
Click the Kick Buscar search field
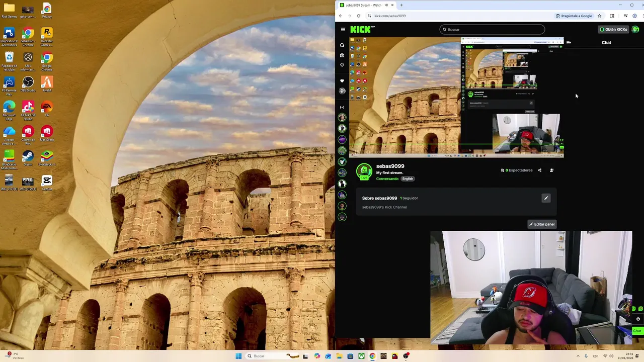tap(492, 30)
